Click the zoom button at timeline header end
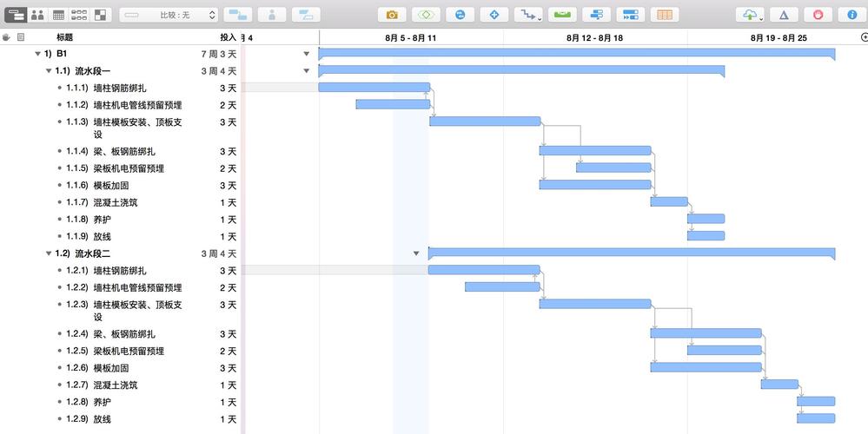The height and width of the screenshot is (434, 868). [864, 37]
